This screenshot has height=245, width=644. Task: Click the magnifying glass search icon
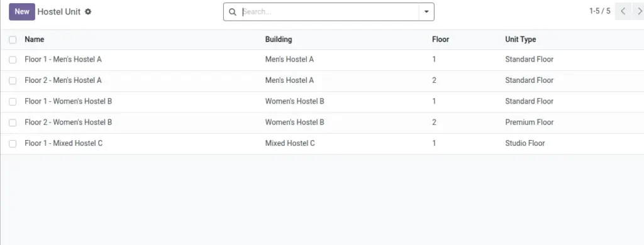point(233,12)
